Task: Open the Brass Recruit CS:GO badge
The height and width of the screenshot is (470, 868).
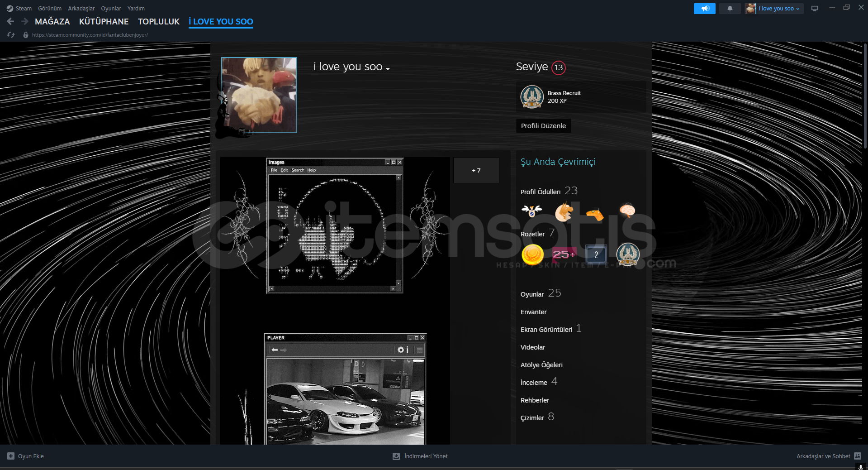Action: tap(532, 97)
